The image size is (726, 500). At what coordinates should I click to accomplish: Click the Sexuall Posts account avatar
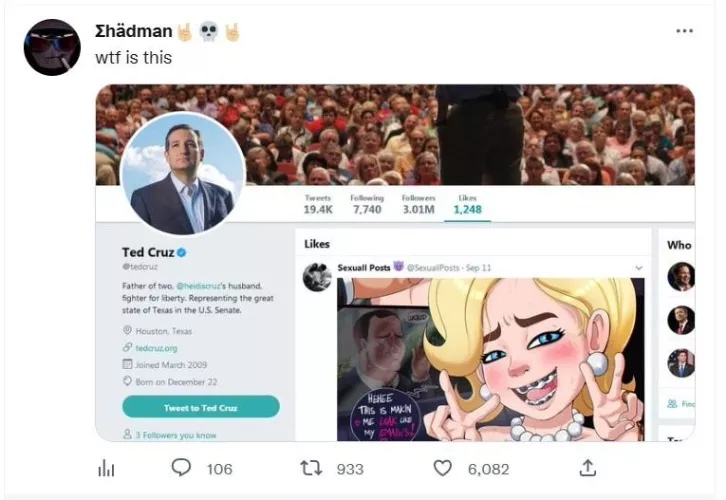click(317, 277)
